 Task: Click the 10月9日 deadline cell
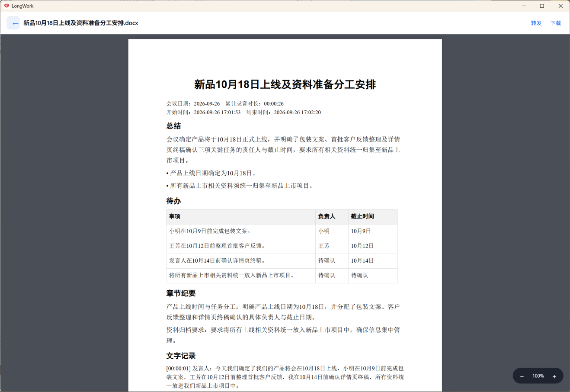[373, 231]
